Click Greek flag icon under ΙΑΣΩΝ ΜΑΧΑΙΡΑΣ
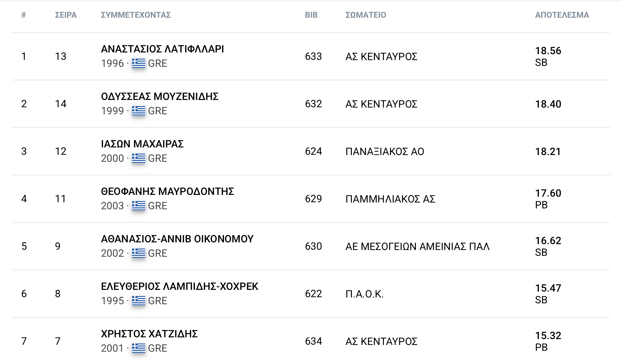Image resolution: width=621 pixels, height=364 pixels. [x=139, y=158]
